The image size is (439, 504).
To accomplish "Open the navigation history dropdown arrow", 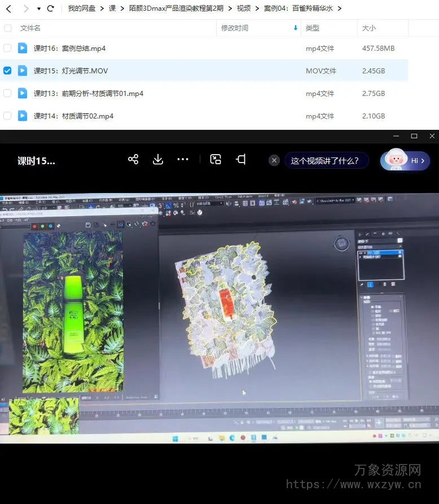I will pyautogui.click(x=38, y=9).
